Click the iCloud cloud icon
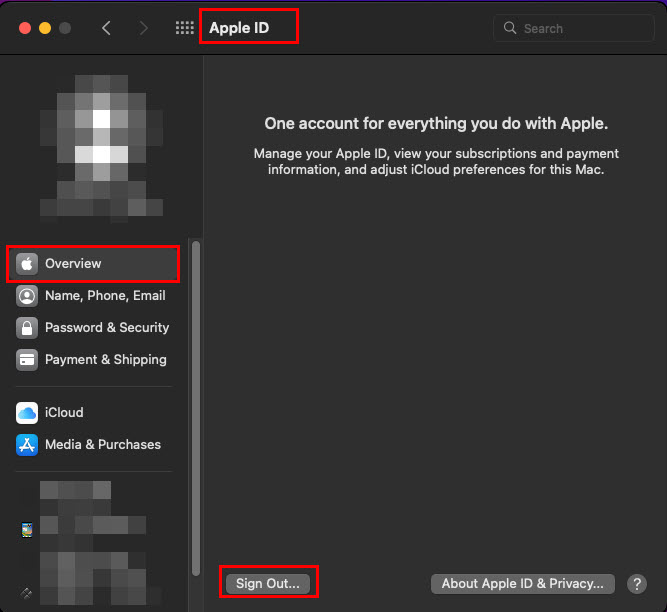667x612 pixels. pyautogui.click(x=27, y=413)
